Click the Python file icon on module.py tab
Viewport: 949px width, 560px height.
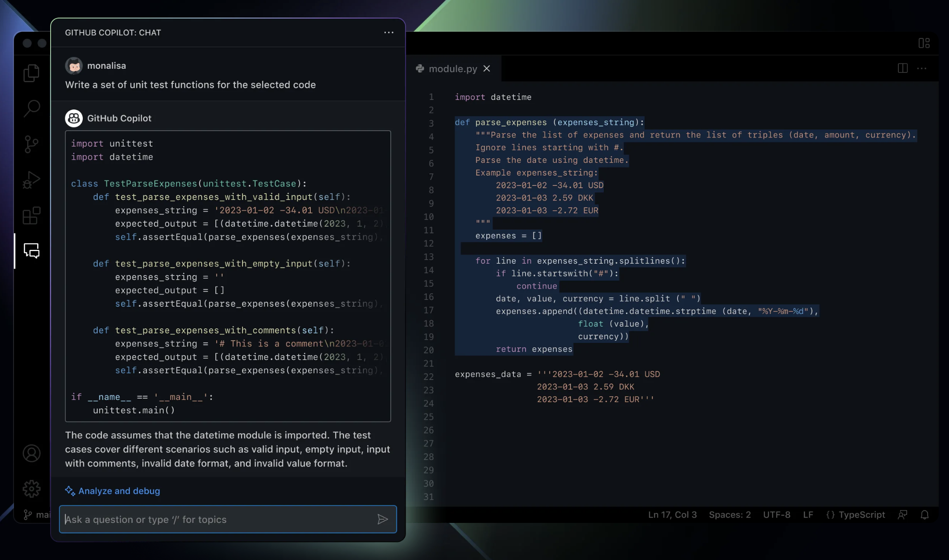pos(420,68)
